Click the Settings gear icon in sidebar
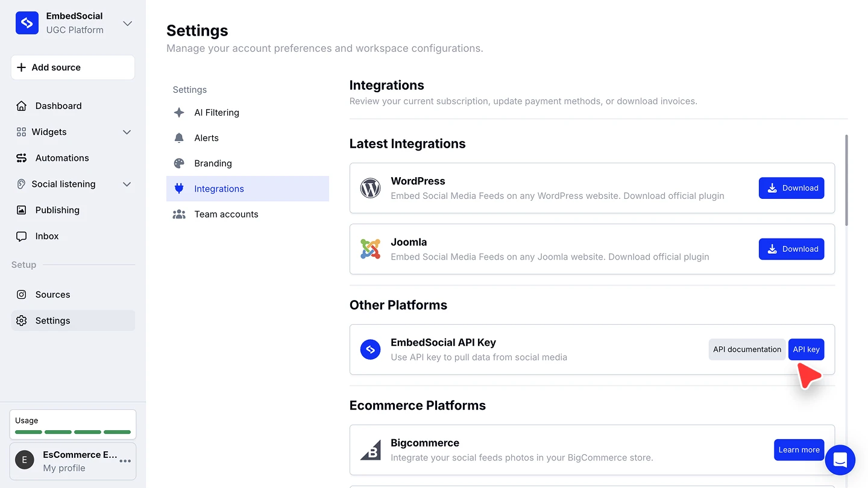Viewport: 868px width, 488px height. (x=22, y=321)
